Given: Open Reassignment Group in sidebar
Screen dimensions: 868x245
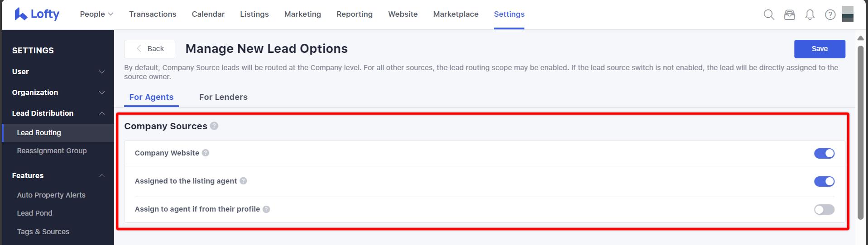Looking at the screenshot, I should click(52, 151).
